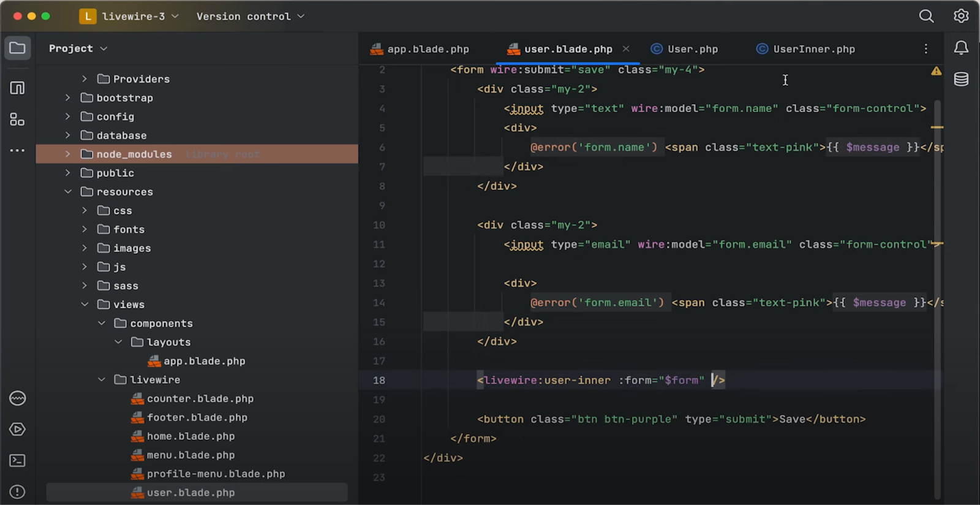Open the Version control dropdown
Screen dimensions: 980x505
click(250, 16)
